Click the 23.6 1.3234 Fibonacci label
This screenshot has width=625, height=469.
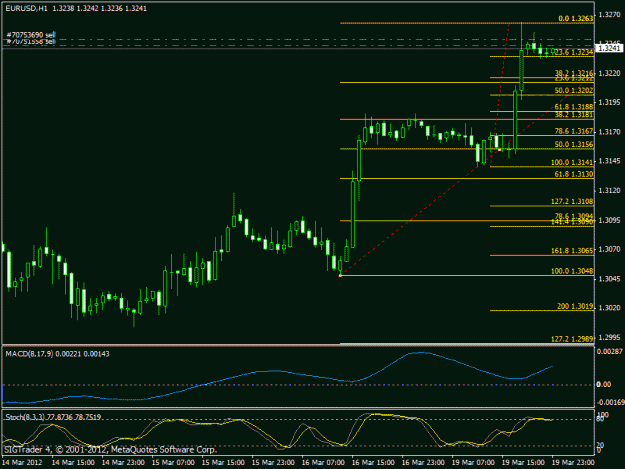(574, 52)
